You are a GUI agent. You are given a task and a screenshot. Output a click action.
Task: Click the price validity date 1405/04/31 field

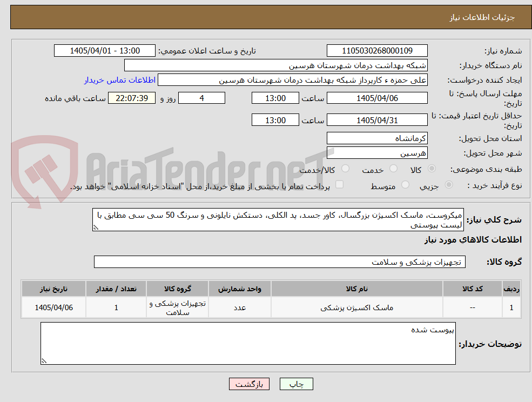click(377, 120)
